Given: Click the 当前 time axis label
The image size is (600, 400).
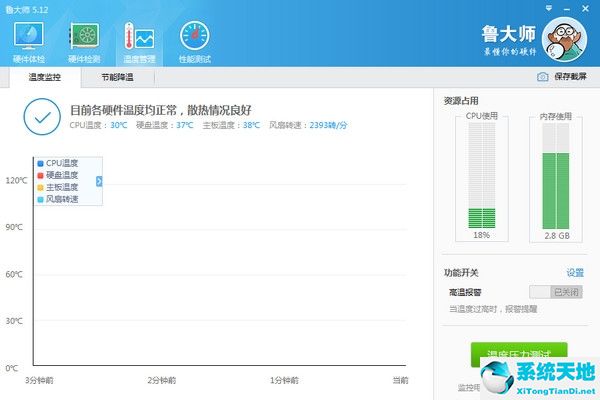Looking at the screenshot, I should (401, 380).
